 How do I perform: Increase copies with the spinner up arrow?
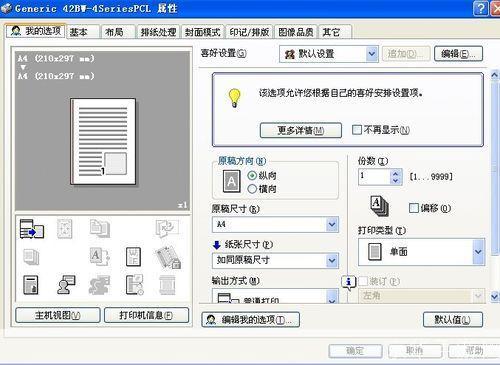pyautogui.click(x=396, y=173)
